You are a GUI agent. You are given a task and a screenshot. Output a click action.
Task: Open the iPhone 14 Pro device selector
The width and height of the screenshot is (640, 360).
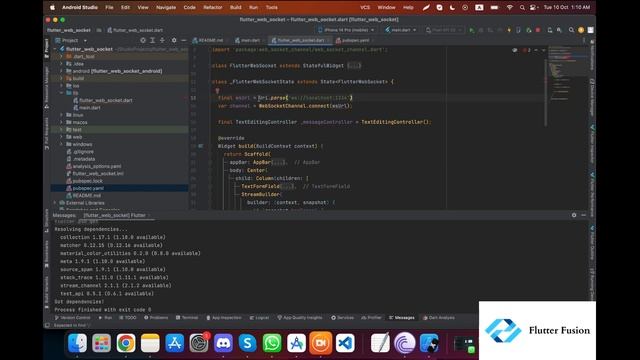point(346,30)
